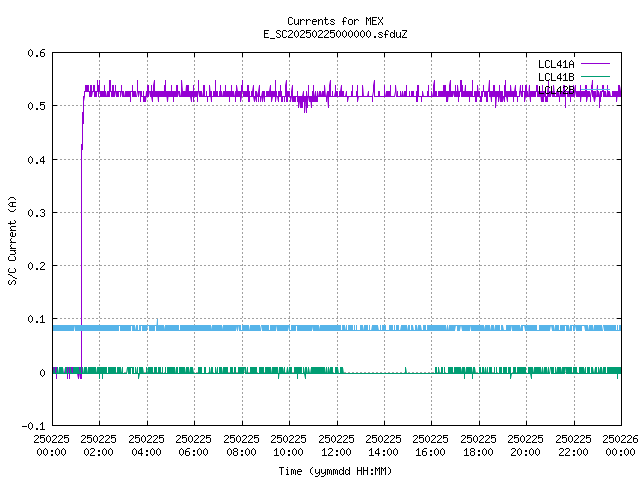The image size is (640, 480).
Task: Click the 'Time (yymmdd HH:MM)' x-axis label
Action: [335, 471]
